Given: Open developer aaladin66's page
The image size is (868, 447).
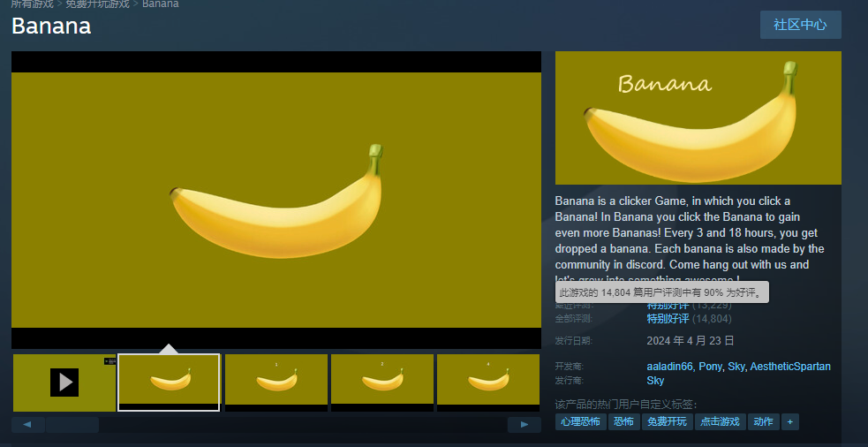Looking at the screenshot, I should [x=669, y=367].
